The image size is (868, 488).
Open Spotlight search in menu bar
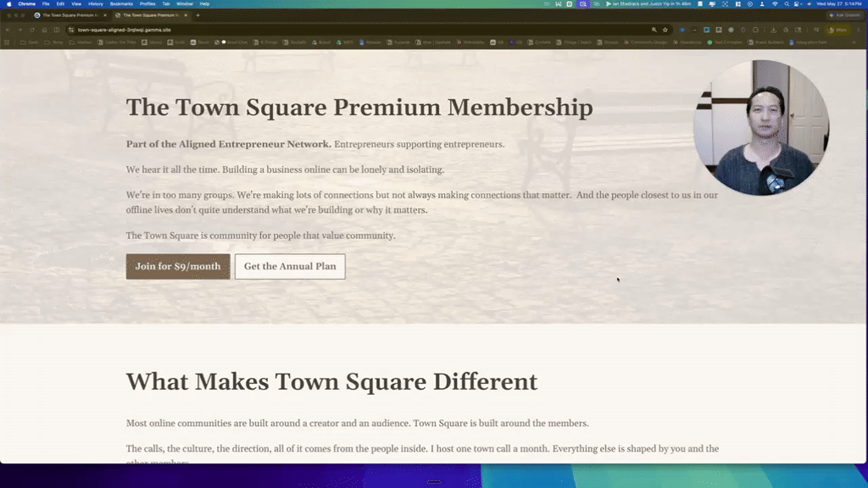click(x=786, y=4)
